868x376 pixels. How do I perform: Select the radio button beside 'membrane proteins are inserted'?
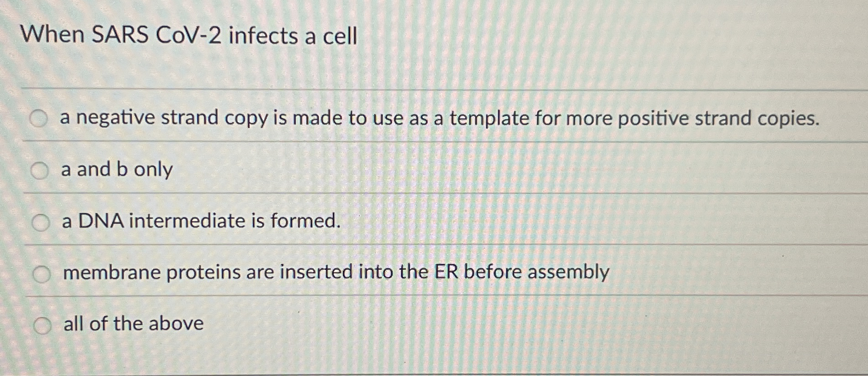coord(41,273)
